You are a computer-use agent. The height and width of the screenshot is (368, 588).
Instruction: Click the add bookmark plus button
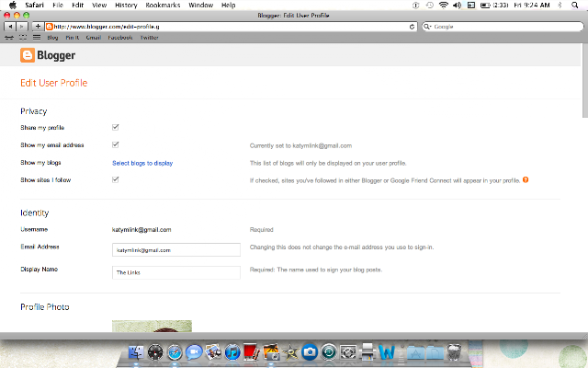tap(38, 27)
